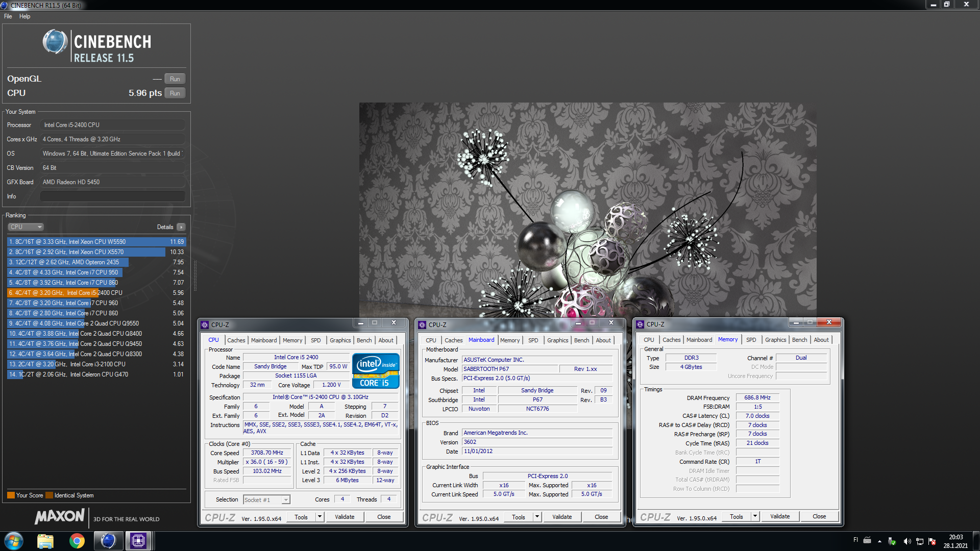This screenshot has width=980, height=551.
Task: Click CPU-Z icon in Mainboard window title
Action: click(422, 324)
